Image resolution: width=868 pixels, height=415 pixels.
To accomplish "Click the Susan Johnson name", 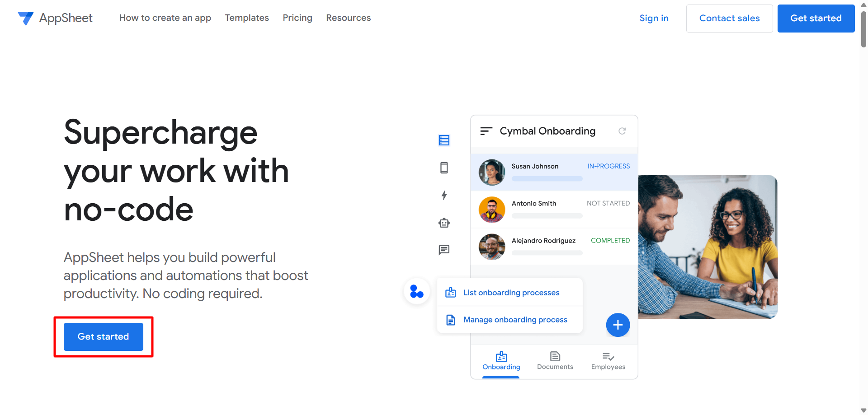I will tap(535, 166).
